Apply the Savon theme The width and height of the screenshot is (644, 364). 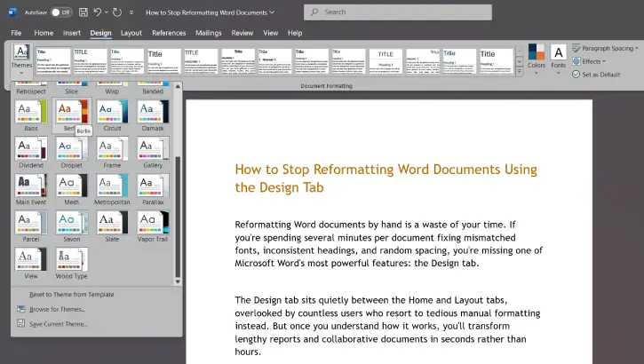(71, 226)
